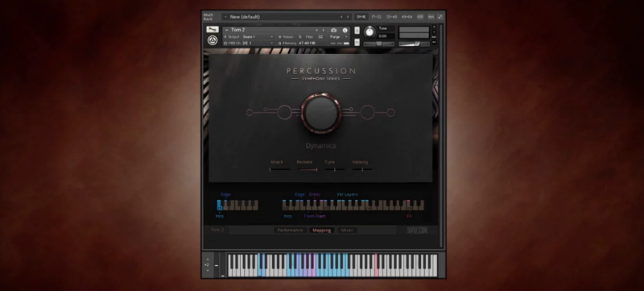Image resolution: width=644 pixels, height=291 pixels.
Task: Switch to rack page 33-48
Action: (391, 17)
